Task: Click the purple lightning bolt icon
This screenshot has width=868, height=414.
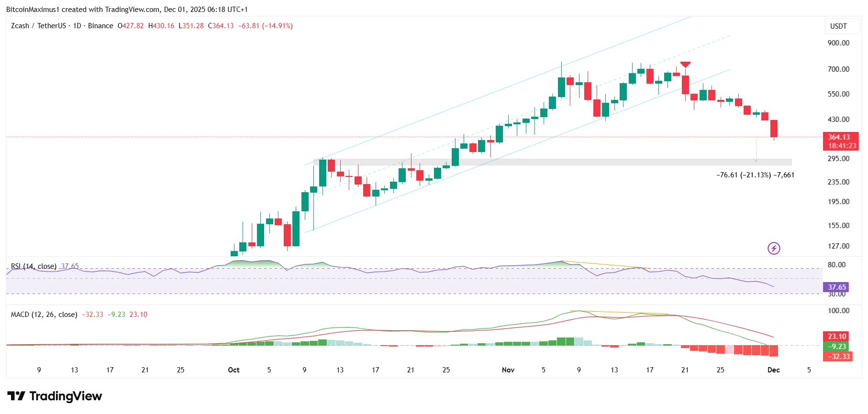Action: [x=774, y=248]
